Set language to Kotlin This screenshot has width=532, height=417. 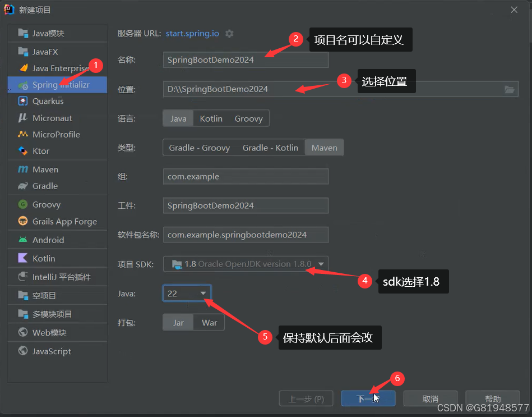tap(211, 118)
